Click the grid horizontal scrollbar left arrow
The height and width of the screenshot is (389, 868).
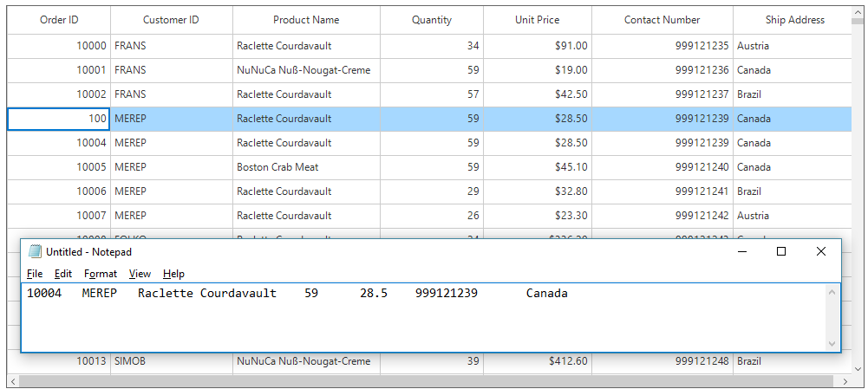coord(13,381)
